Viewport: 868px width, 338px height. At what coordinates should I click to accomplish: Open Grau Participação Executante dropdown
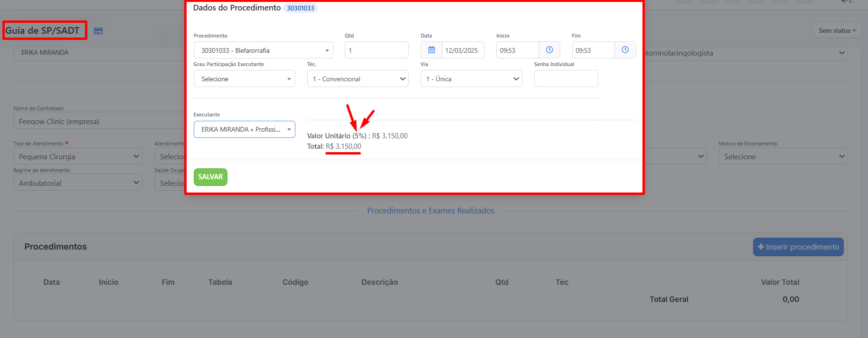click(245, 78)
